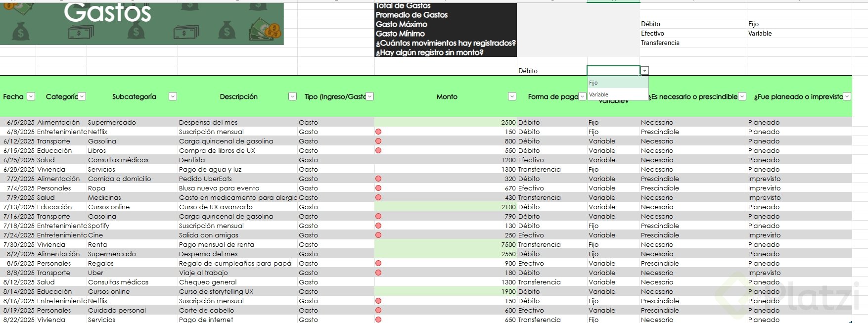Click red dot icon in Compra de libros row
The height and width of the screenshot is (323, 868).
point(378,150)
